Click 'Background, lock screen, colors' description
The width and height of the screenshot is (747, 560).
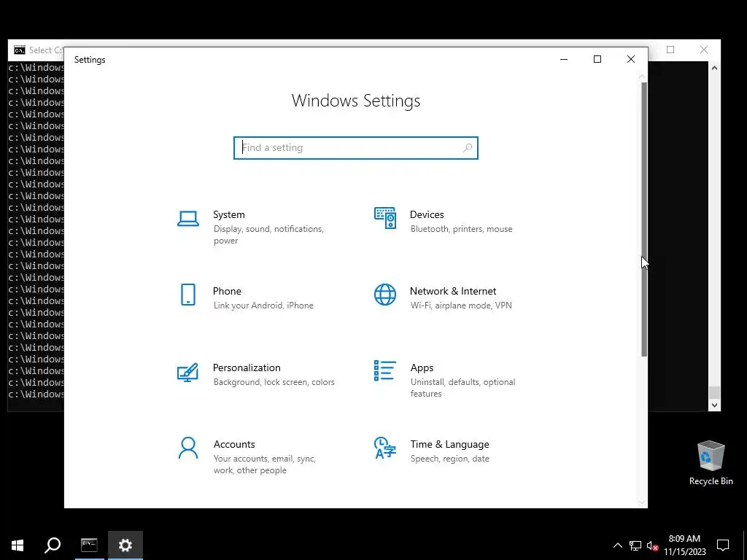(x=274, y=382)
